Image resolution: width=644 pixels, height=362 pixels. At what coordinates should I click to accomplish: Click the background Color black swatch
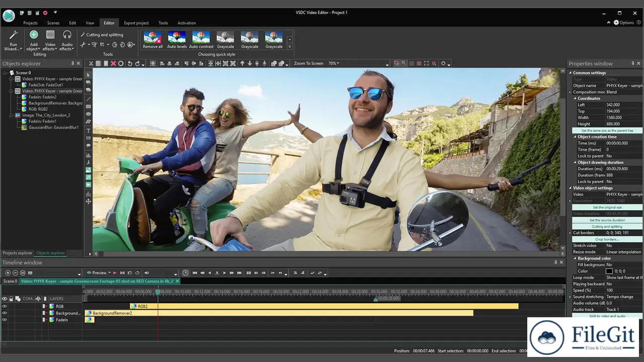tap(609, 271)
